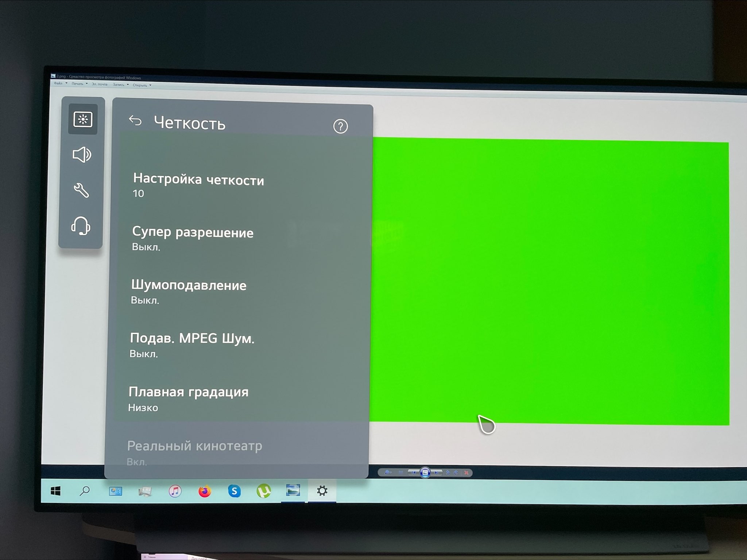Open Firefox from the taskbar
This screenshot has height=560, width=747.
tap(205, 491)
